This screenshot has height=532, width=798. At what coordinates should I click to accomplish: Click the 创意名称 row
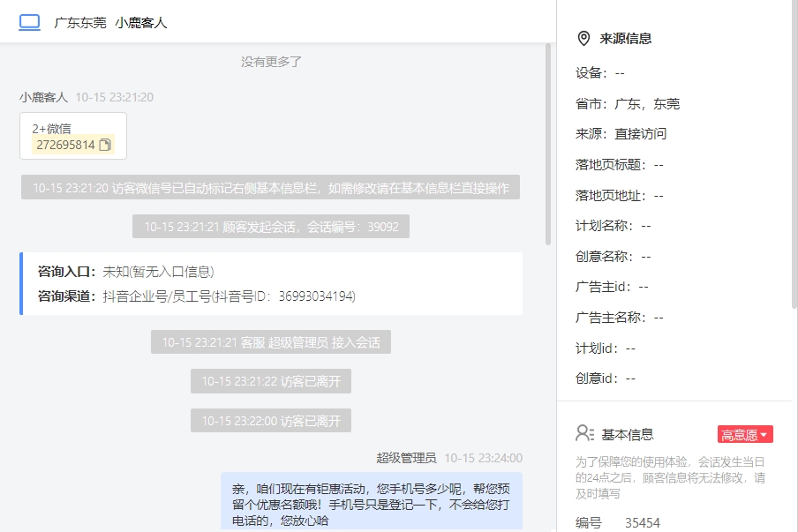point(614,257)
